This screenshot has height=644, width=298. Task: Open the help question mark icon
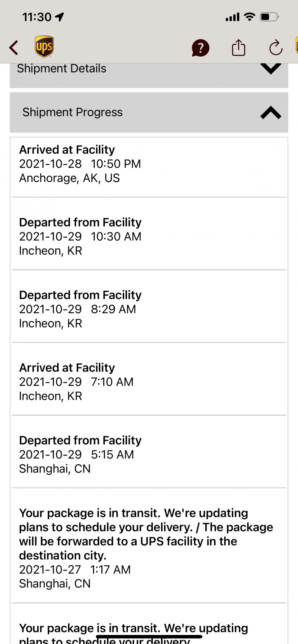200,48
